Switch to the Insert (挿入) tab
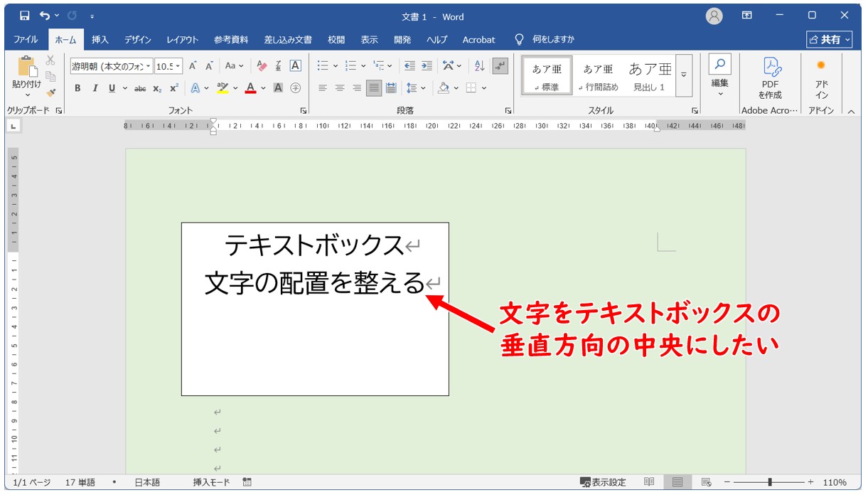The height and width of the screenshot is (495, 868). (x=100, y=40)
